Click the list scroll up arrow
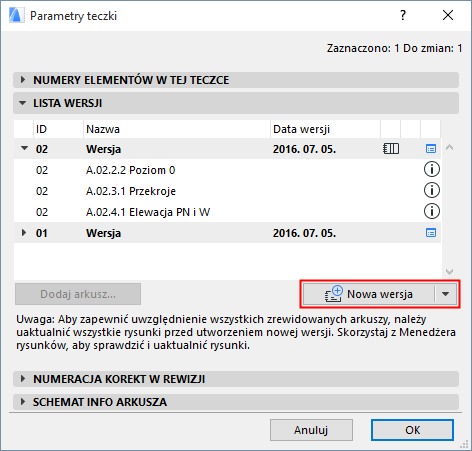Viewport: 472px width, 451px height. click(449, 147)
